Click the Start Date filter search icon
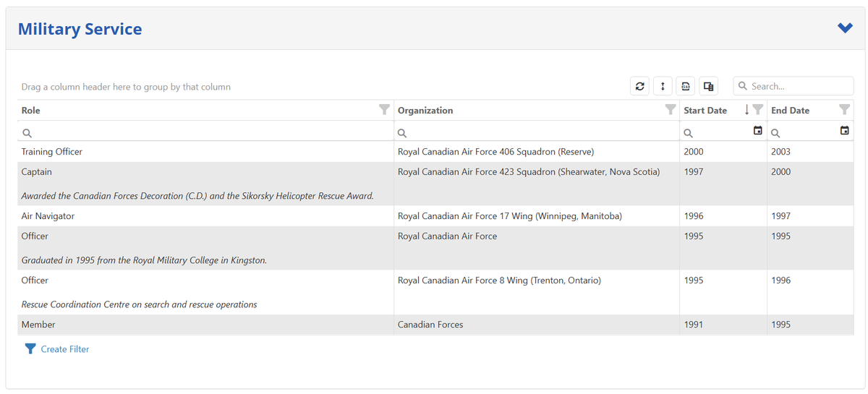The width and height of the screenshot is (868, 394). (689, 133)
